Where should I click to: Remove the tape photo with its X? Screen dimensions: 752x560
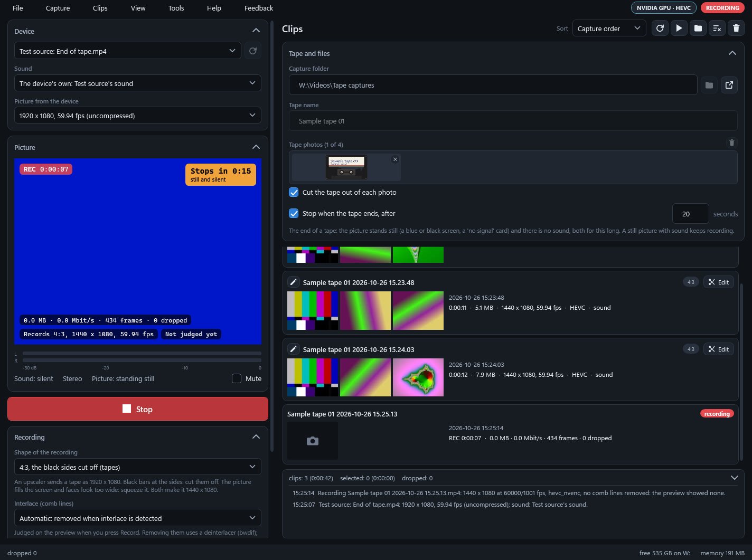pos(395,159)
